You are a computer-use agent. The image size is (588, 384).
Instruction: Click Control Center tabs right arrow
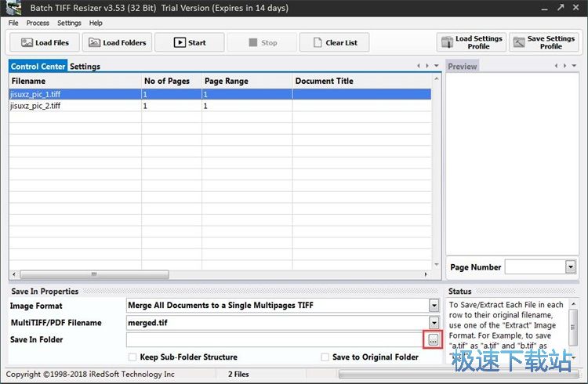[427, 66]
